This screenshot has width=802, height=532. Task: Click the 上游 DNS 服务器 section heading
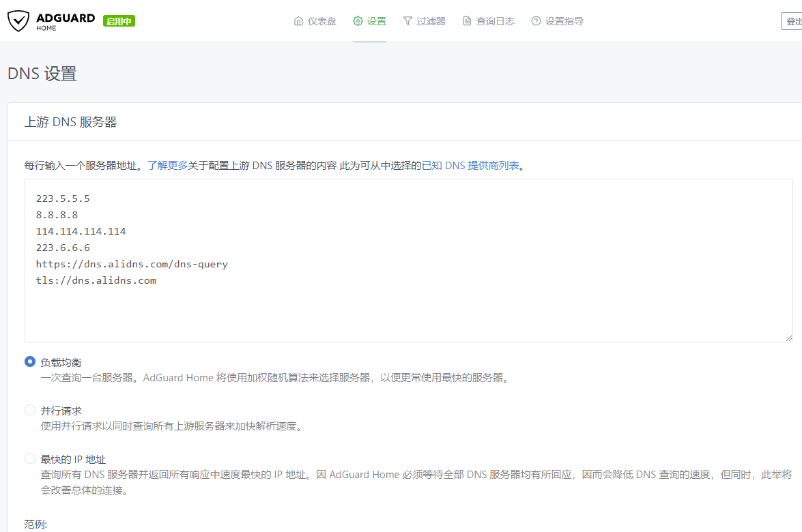(70, 122)
